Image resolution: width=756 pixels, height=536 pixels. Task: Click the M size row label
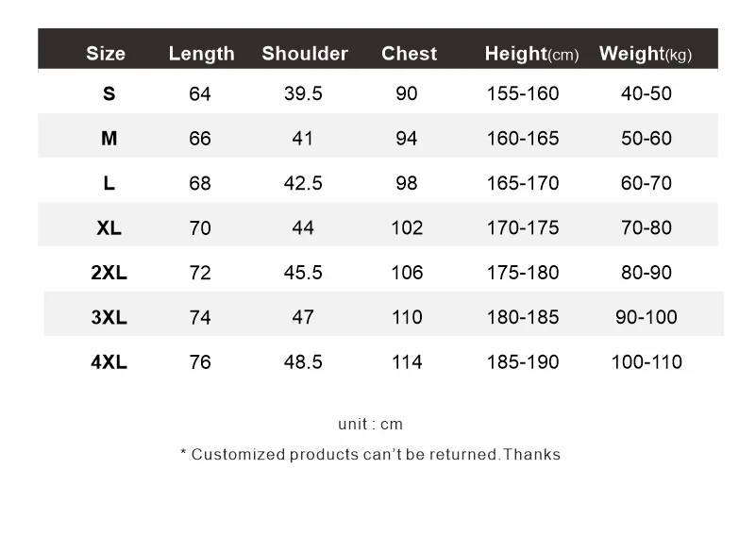pos(109,139)
